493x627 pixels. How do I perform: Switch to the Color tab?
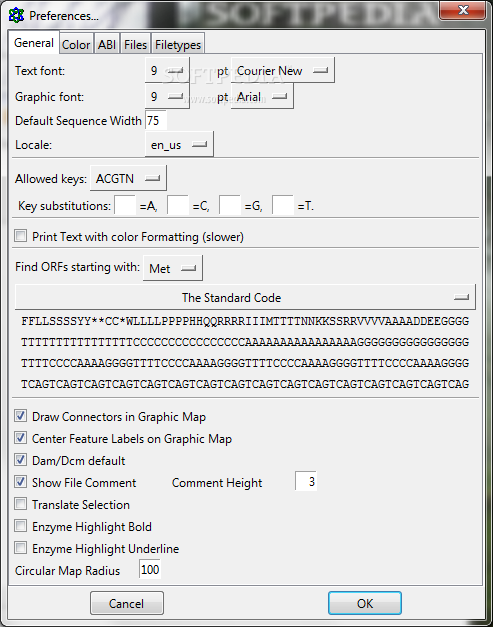pos(76,44)
